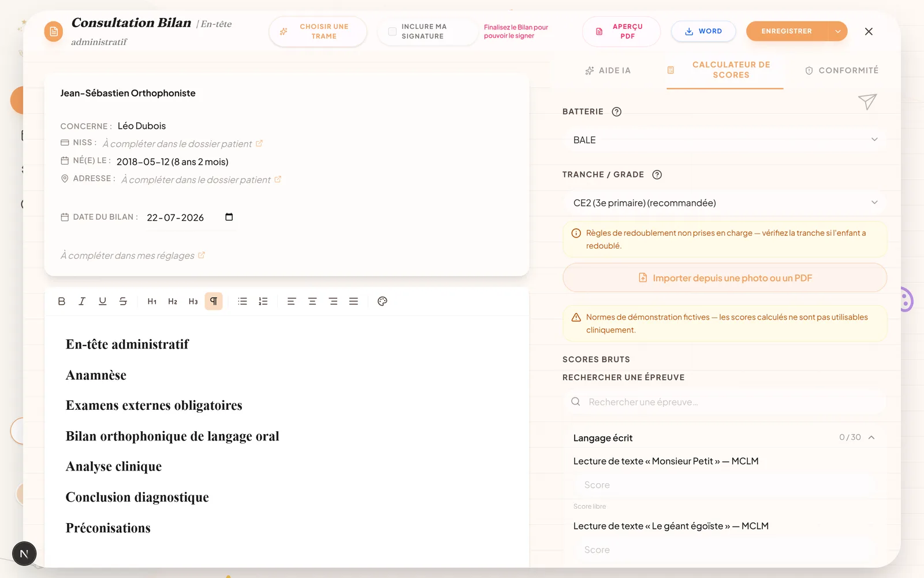Switch to Calculateur de scores tab

point(725,70)
